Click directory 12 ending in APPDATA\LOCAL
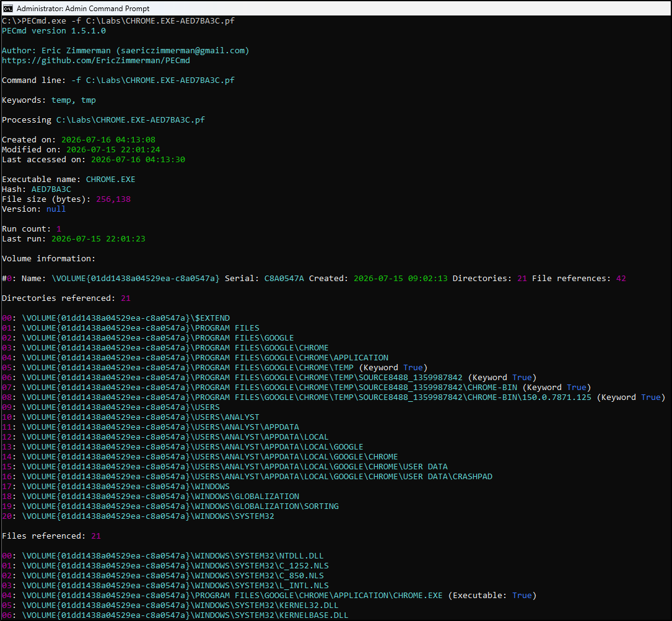The width and height of the screenshot is (672, 621). click(165, 436)
